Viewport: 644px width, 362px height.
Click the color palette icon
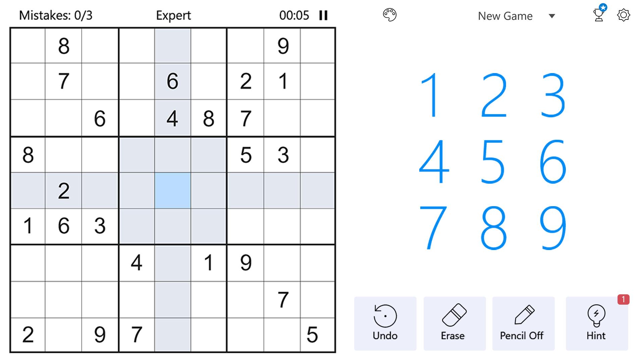point(390,15)
